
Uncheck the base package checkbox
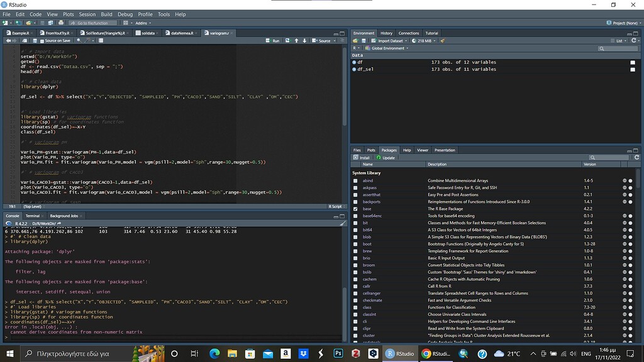(355, 209)
